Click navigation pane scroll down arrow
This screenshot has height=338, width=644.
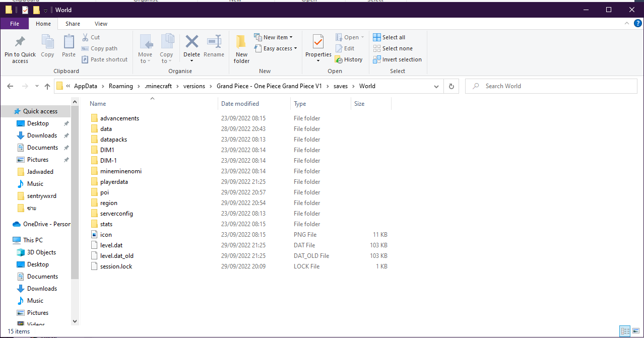click(75, 321)
